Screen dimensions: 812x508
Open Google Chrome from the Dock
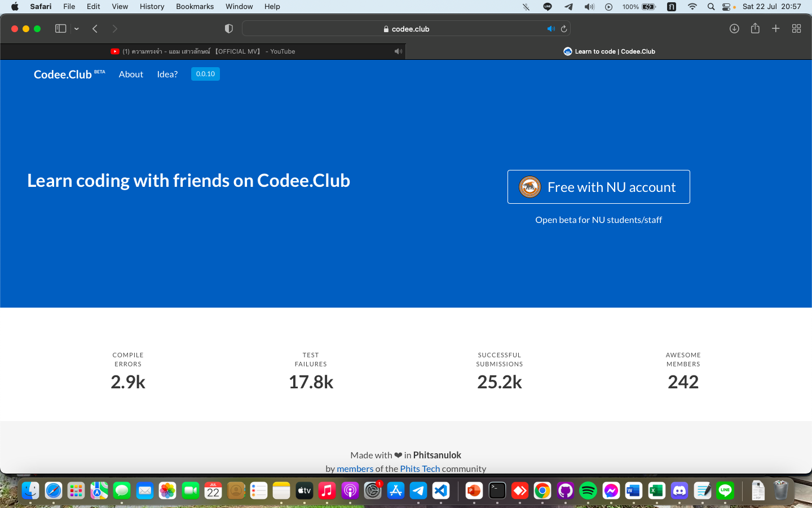542,491
